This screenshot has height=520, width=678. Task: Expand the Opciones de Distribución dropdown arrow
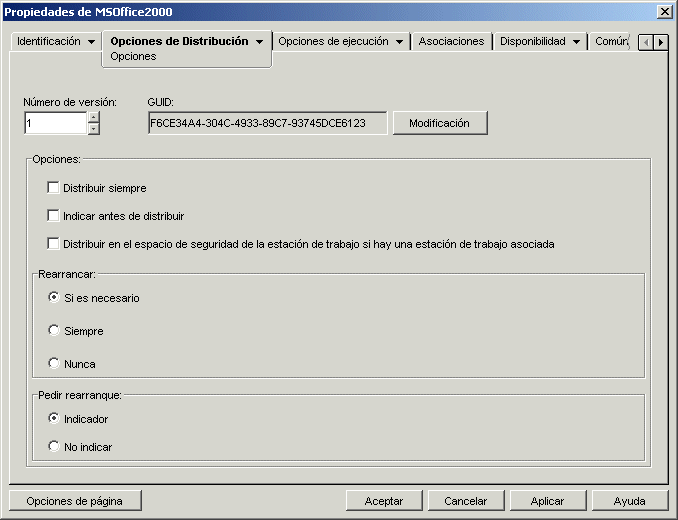pos(259,42)
